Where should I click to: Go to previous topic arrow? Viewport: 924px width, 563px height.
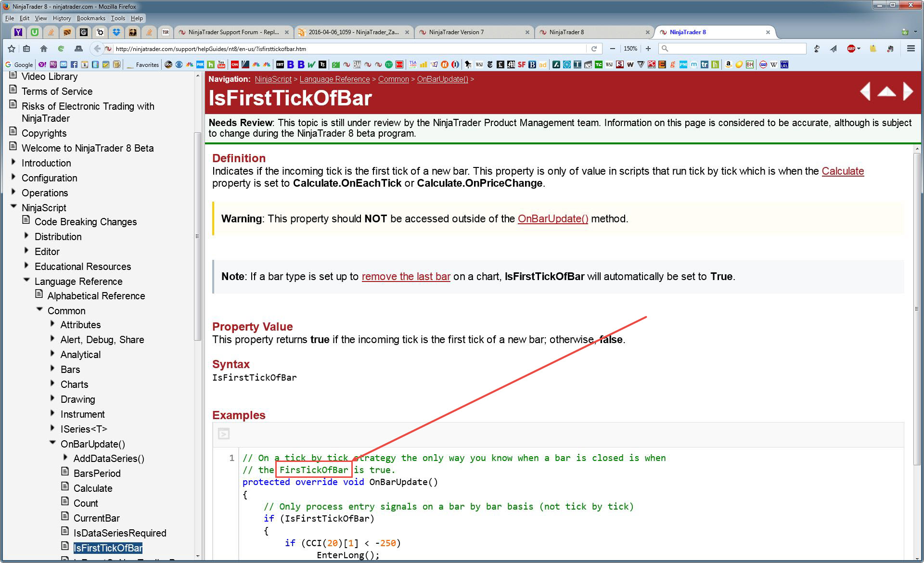point(865,91)
